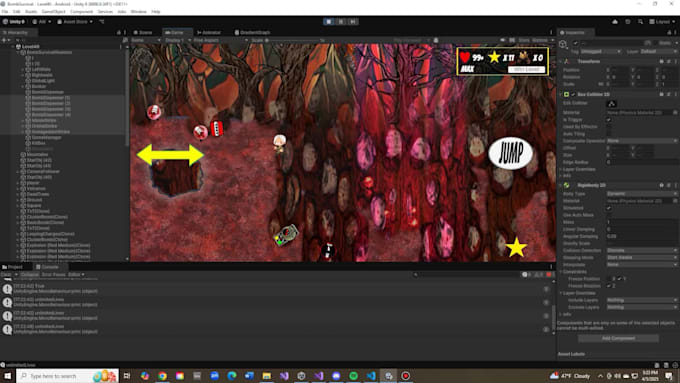
Task: Click the global search magnifier icon
Action: click(x=640, y=21)
